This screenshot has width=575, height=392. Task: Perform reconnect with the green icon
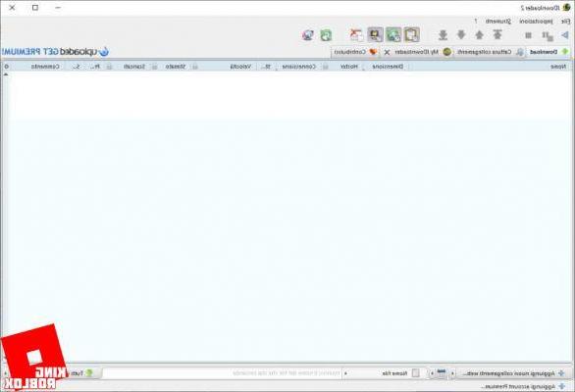click(x=326, y=35)
